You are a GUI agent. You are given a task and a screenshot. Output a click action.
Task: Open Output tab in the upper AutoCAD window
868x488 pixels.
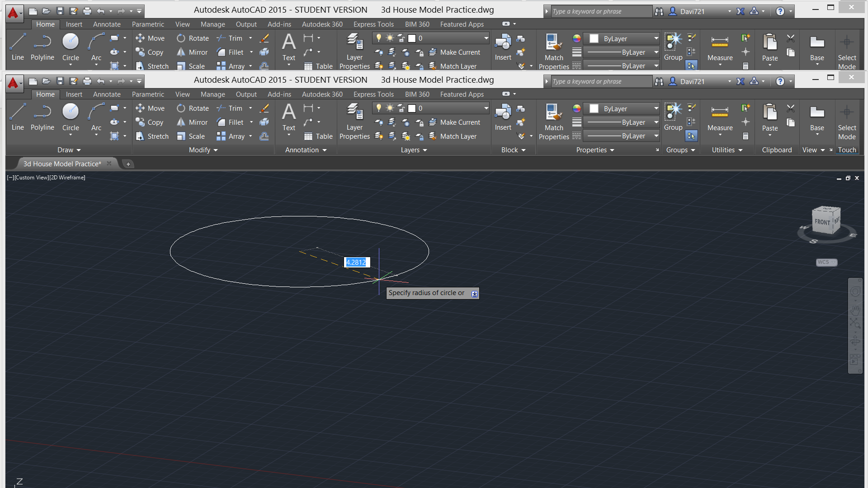click(x=246, y=24)
